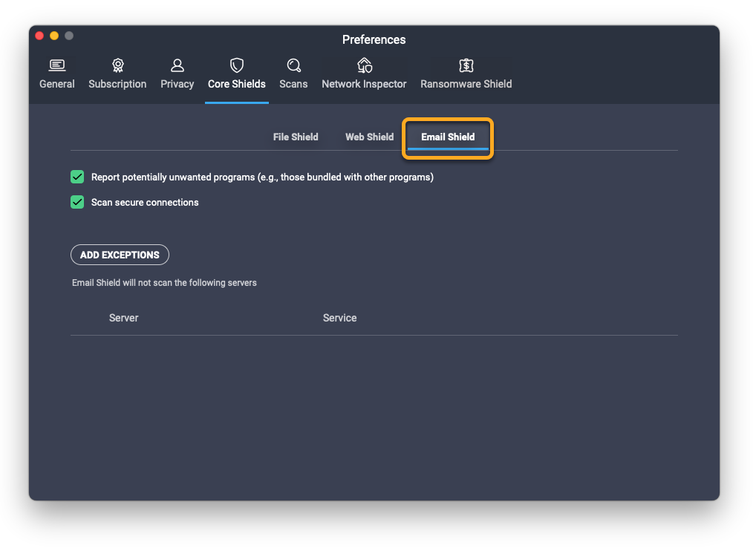The width and height of the screenshot is (756, 548).
Task: Click the 'Scan secure connections' label text
Action: (145, 202)
